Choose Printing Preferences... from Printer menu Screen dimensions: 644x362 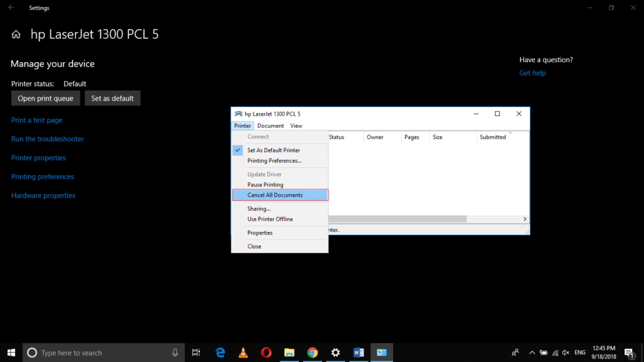(x=274, y=161)
